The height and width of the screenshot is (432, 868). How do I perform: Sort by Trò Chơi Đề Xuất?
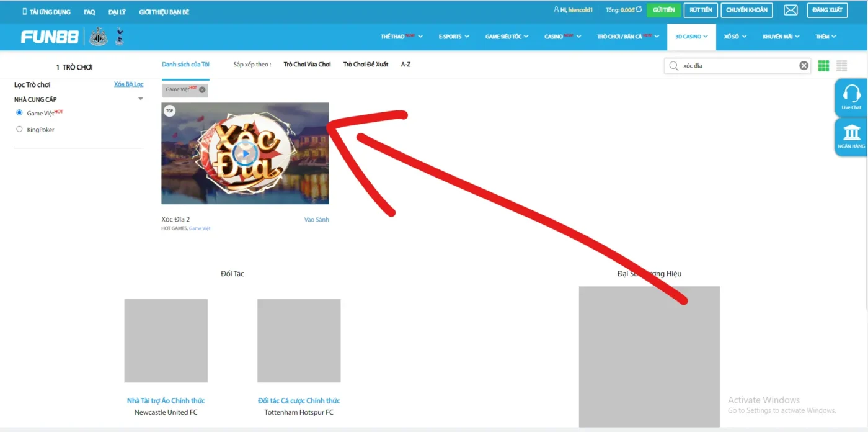366,65
